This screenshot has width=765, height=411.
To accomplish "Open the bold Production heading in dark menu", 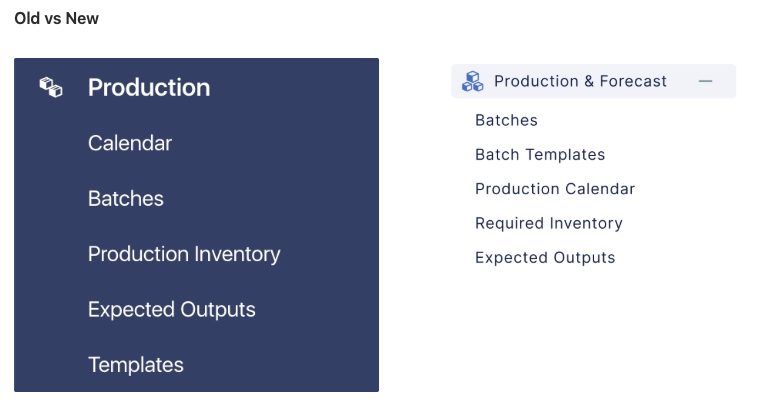I will pyautogui.click(x=149, y=88).
